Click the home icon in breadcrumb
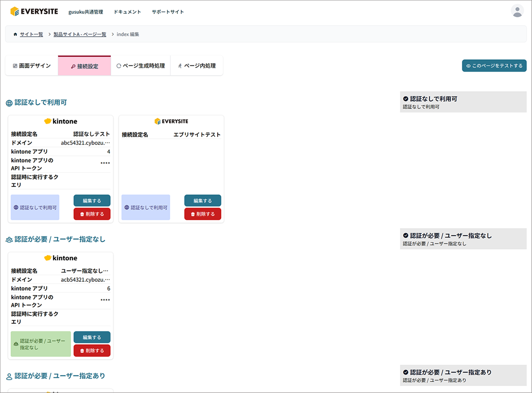Viewport: 532px width, 393px height. click(15, 34)
